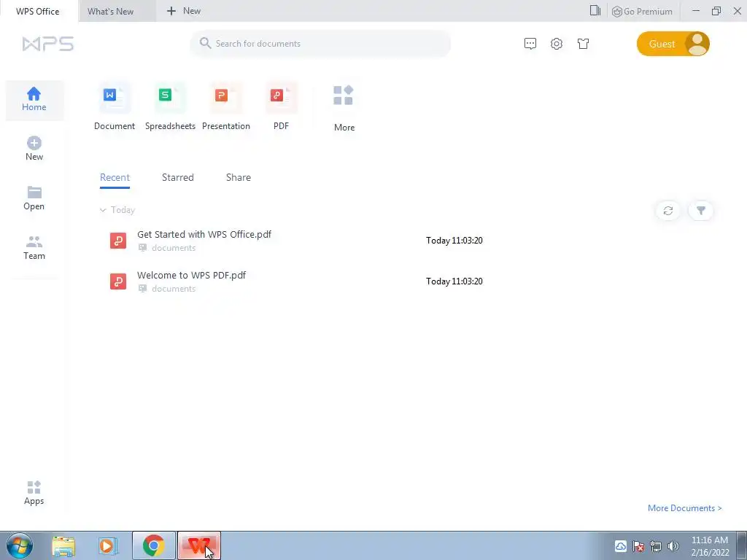The width and height of the screenshot is (747, 560).
Task: Select the Recent tab
Action: 115,178
